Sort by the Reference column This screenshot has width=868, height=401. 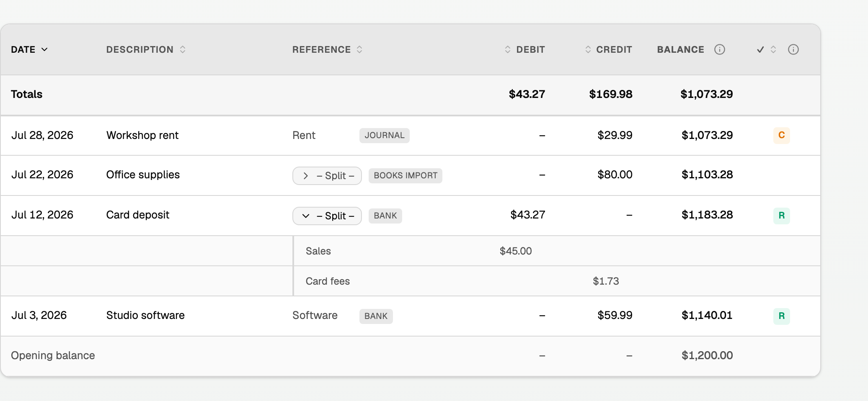[327, 49]
